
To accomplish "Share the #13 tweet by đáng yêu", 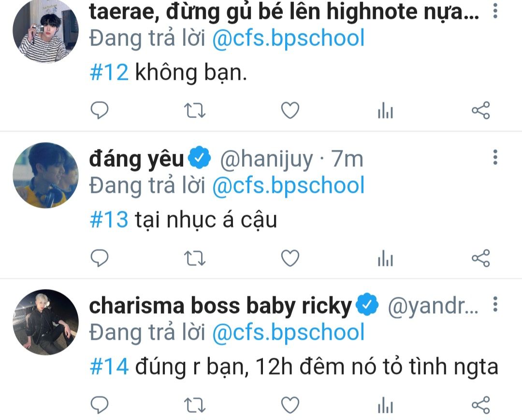I will pos(481,258).
